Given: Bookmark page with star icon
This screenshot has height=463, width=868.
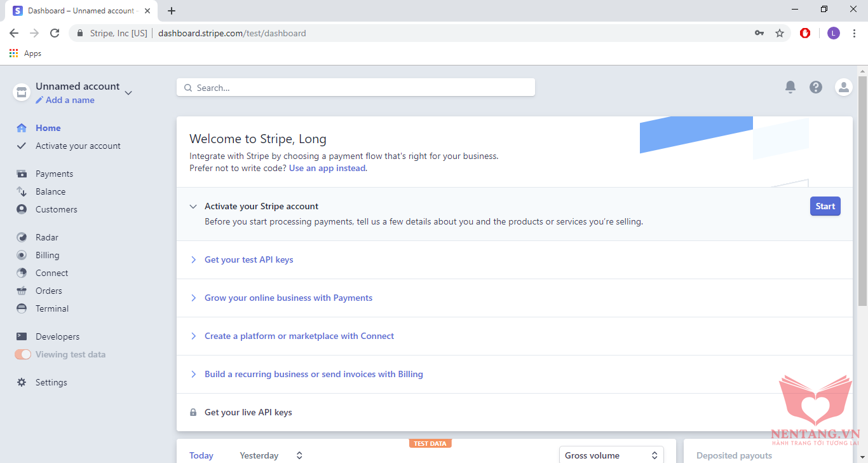Looking at the screenshot, I should click(x=780, y=33).
